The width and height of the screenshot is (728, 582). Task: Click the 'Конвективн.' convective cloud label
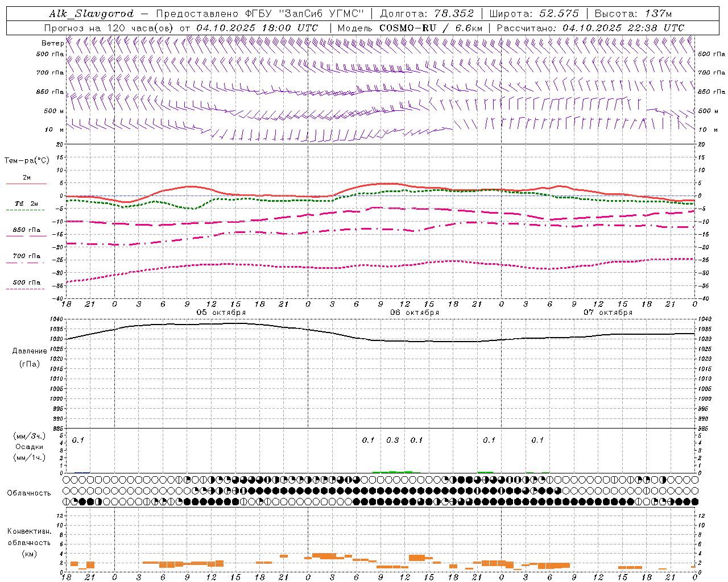tap(29, 531)
